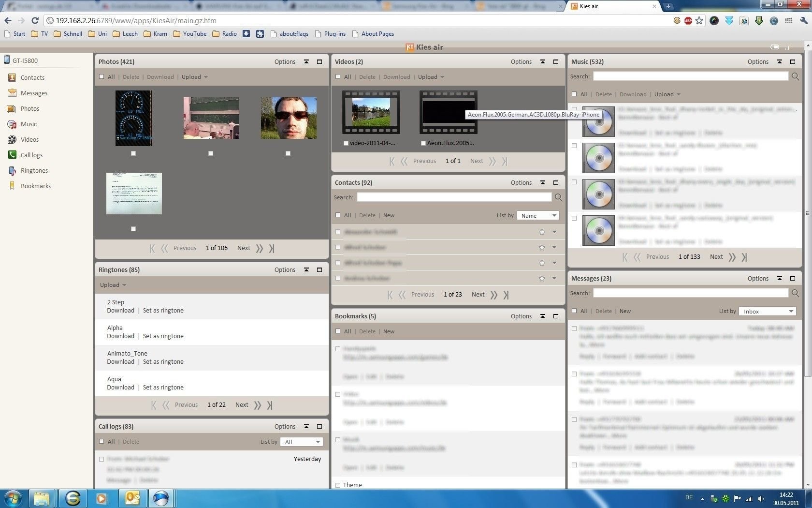
Task: Tick the All checkbox in Call logs panel
Action: click(101, 441)
